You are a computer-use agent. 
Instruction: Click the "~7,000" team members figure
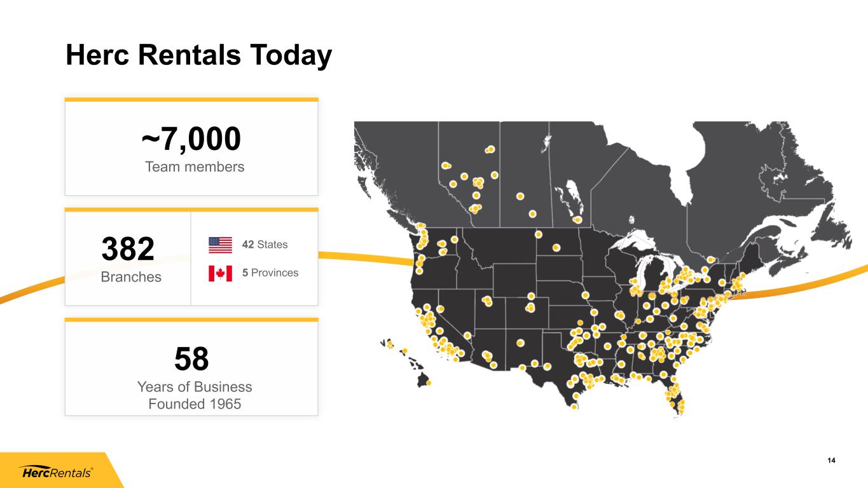(191, 139)
